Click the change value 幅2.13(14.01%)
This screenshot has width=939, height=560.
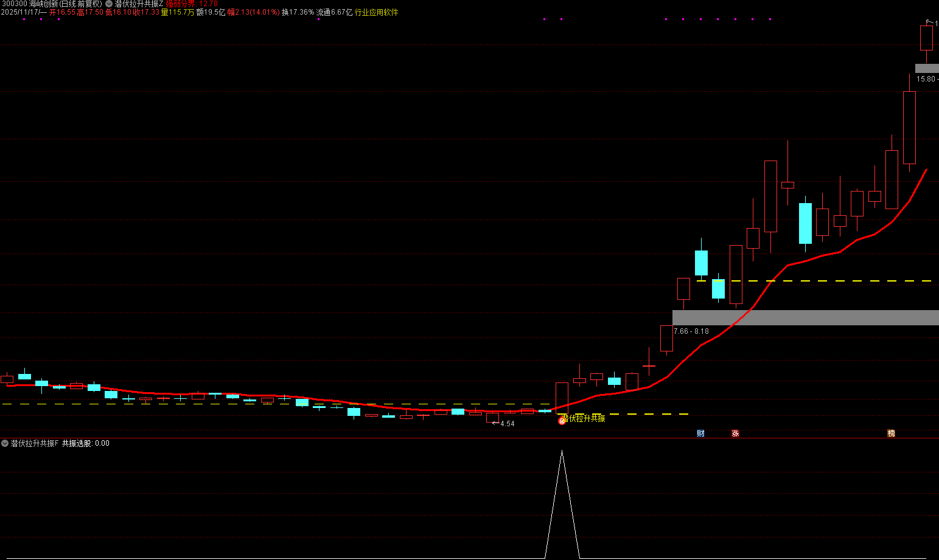click(x=254, y=12)
